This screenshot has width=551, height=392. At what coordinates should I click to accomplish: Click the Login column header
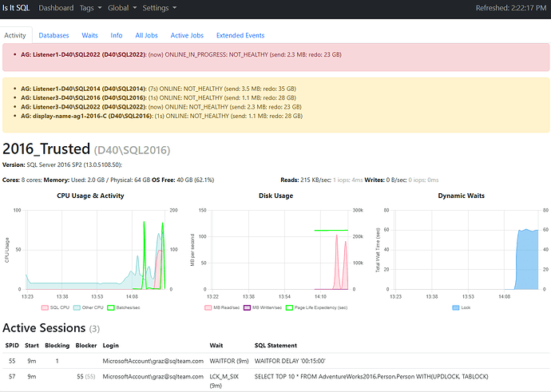(x=111, y=345)
